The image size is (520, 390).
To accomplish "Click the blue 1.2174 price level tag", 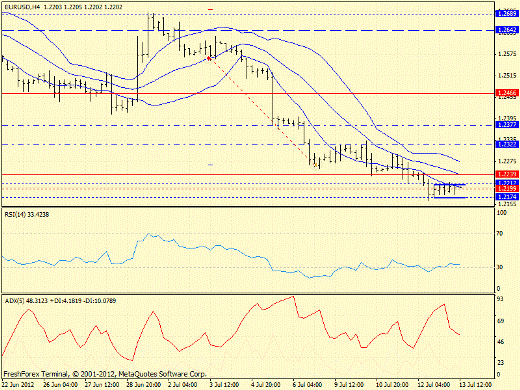I will pos(507,197).
